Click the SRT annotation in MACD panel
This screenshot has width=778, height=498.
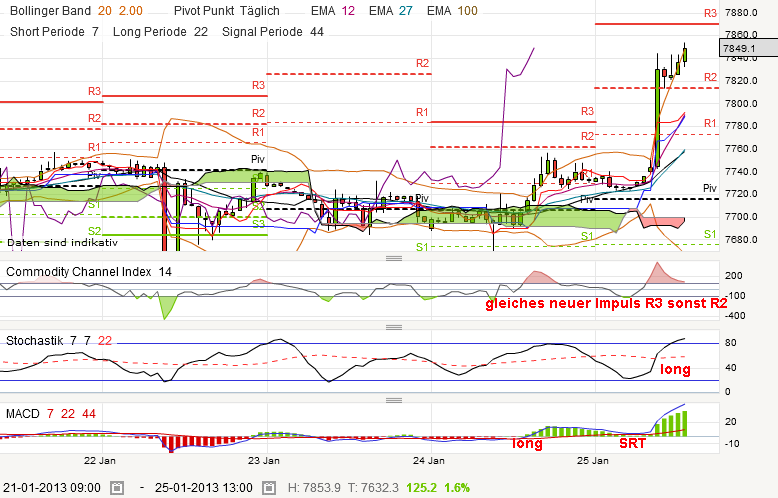pos(633,443)
